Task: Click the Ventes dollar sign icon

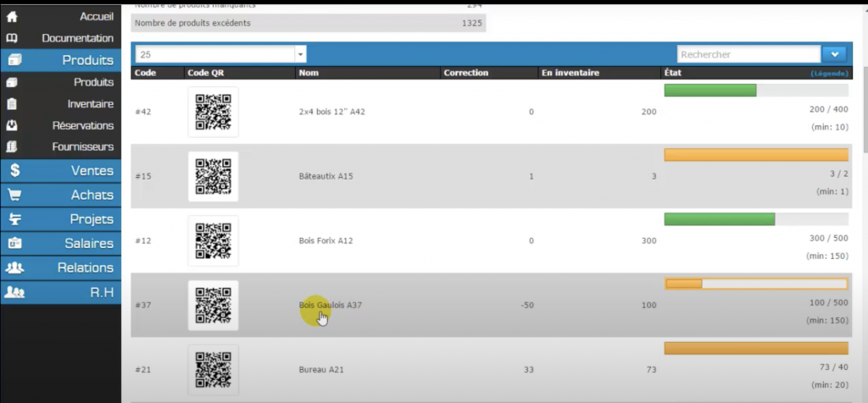Action: click(x=14, y=170)
